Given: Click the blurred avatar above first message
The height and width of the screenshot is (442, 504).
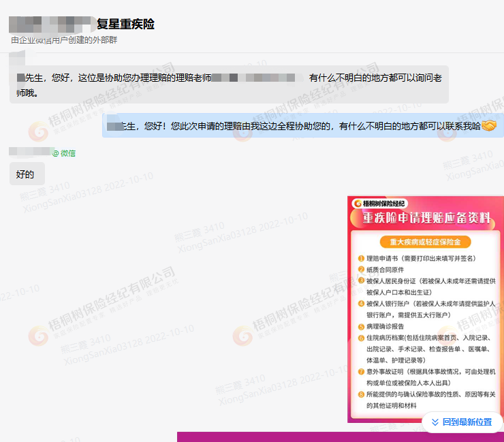Looking at the screenshot, I should click(17, 58).
